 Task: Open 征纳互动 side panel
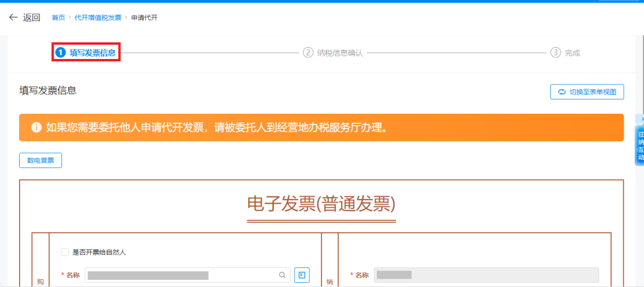tap(640, 146)
